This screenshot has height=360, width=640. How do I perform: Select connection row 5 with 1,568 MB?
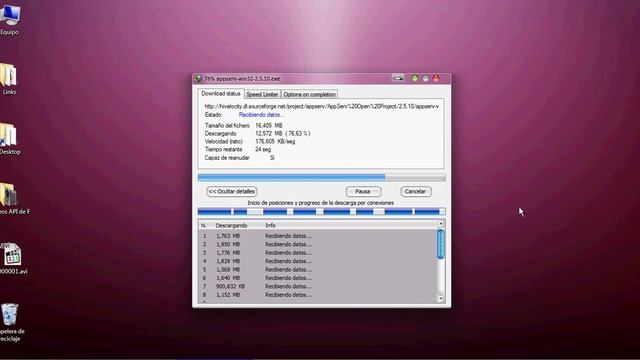point(318,269)
